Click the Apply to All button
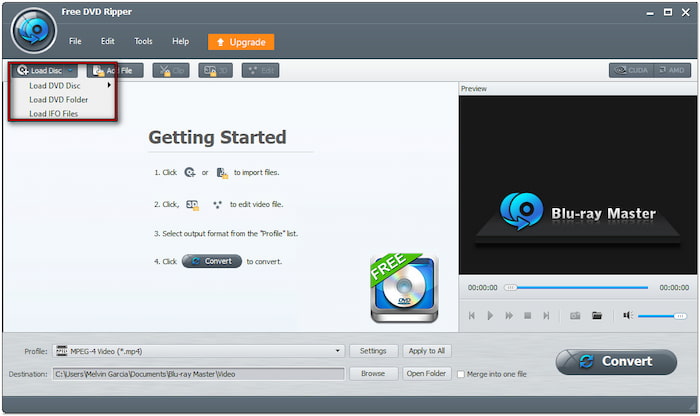The width and height of the screenshot is (700, 416). pos(427,351)
